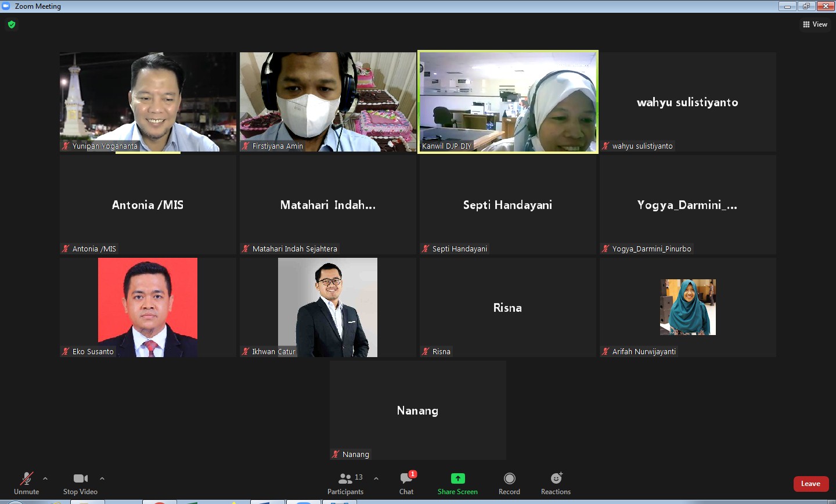Open the Chat panel
Screen dimensions: 836x504
(x=406, y=483)
